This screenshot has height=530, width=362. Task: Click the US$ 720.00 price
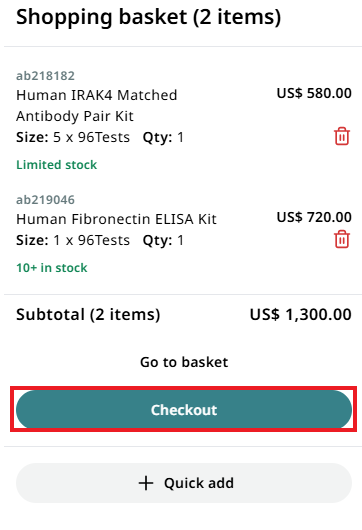point(314,217)
